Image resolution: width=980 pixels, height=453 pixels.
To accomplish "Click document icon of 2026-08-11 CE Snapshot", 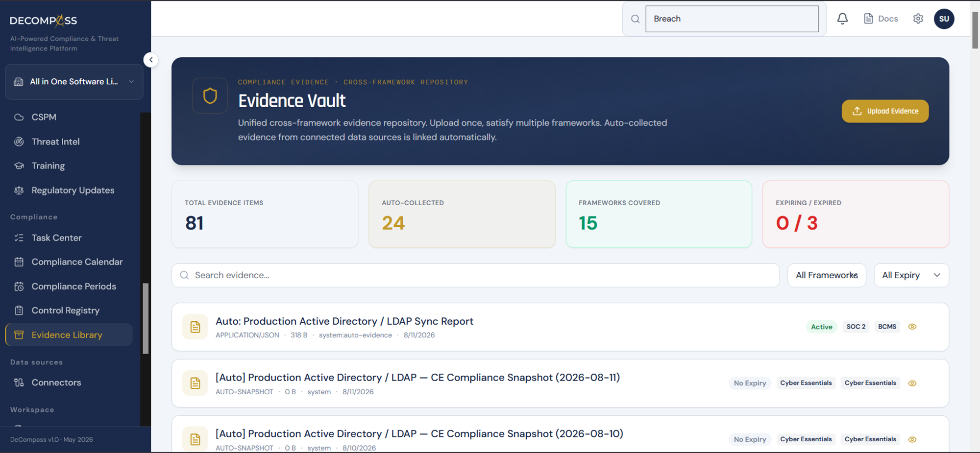I will point(195,383).
